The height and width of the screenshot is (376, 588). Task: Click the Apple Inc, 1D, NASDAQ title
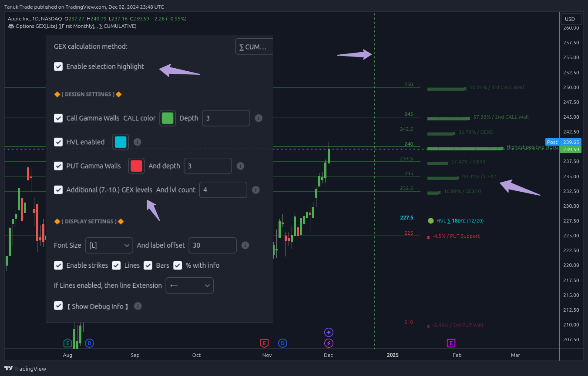pyautogui.click(x=35, y=19)
